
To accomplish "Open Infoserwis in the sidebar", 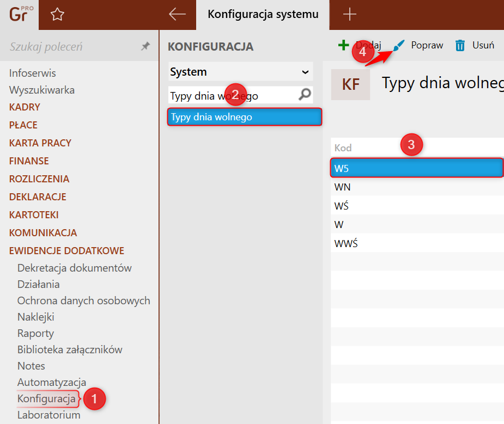I will 33,73.
